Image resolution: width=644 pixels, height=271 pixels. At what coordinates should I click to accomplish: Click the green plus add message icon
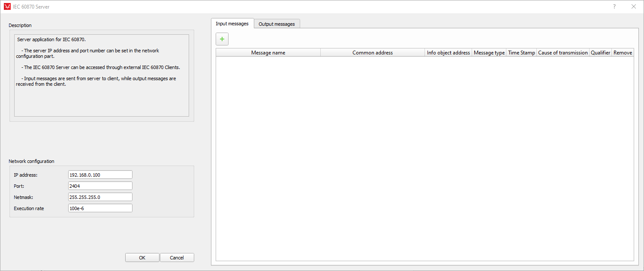[x=222, y=39]
